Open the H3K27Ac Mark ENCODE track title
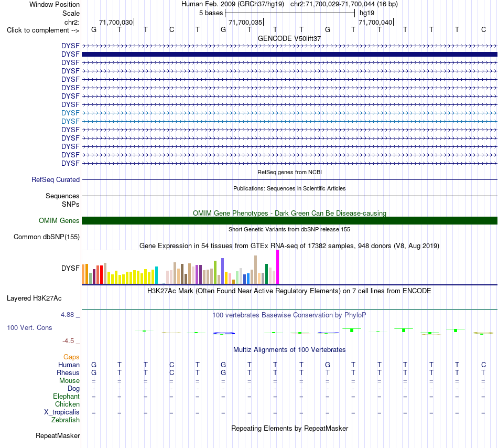 click(289, 291)
